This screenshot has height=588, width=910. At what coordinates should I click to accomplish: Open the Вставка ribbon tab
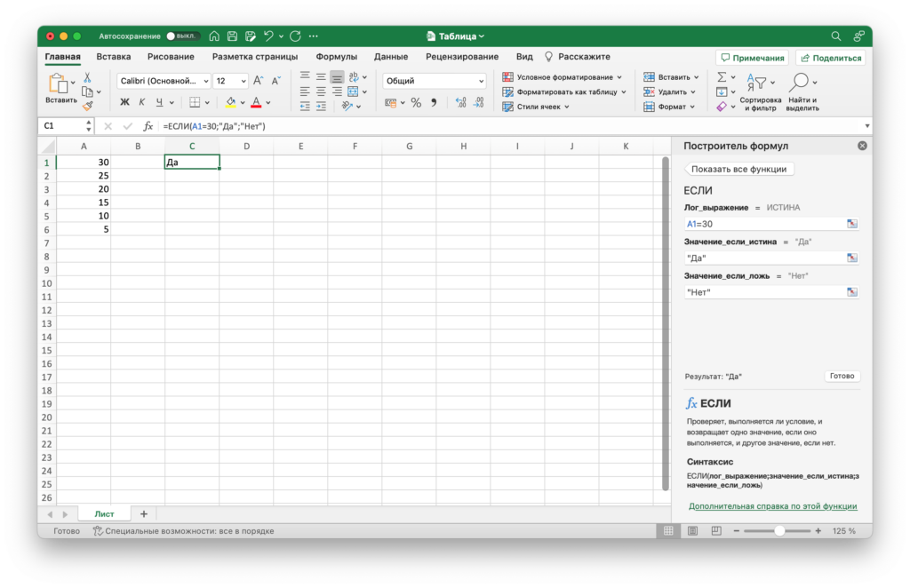[113, 56]
